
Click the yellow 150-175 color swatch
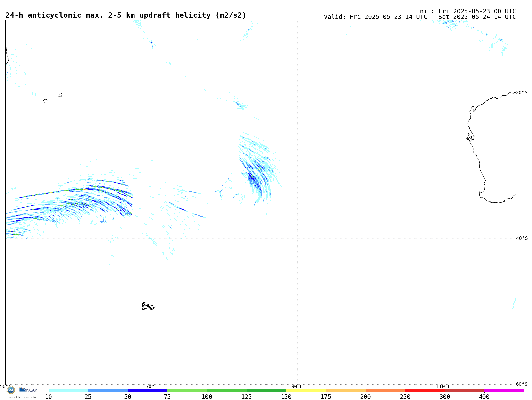(x=306, y=391)
